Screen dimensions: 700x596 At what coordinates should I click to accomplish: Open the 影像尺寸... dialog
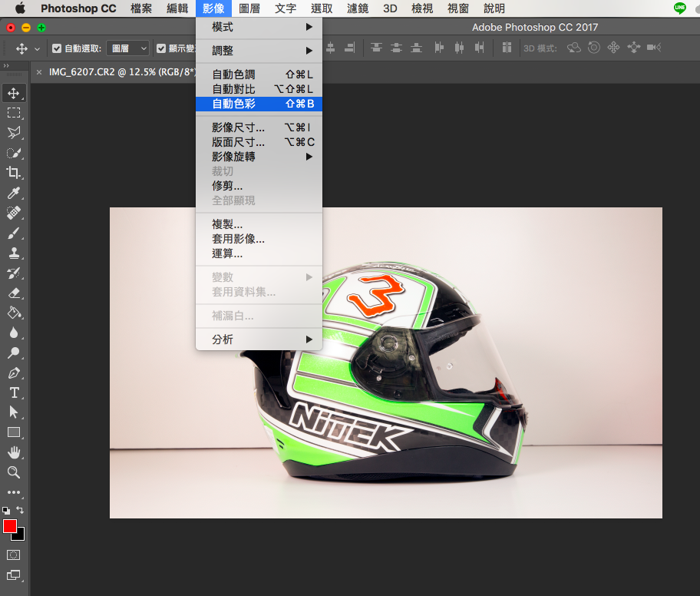(x=259, y=127)
